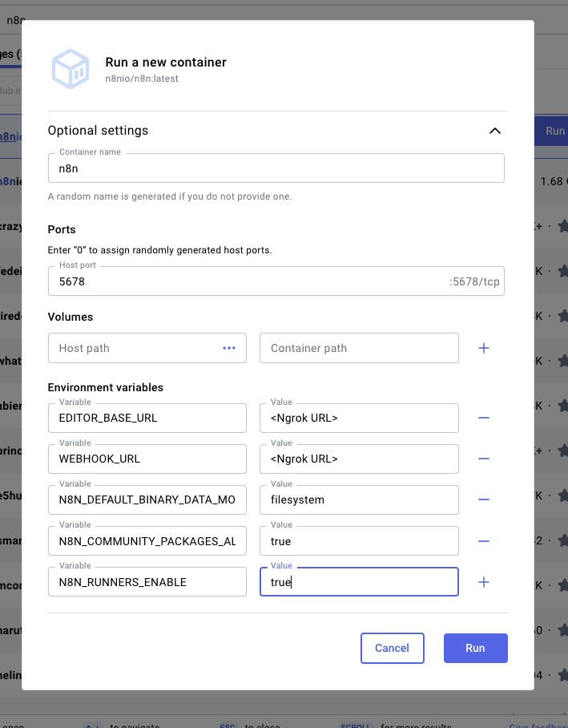The image size is (568, 728).
Task: Edit the WEBHOOK_URL variable name field
Action: 147,459
